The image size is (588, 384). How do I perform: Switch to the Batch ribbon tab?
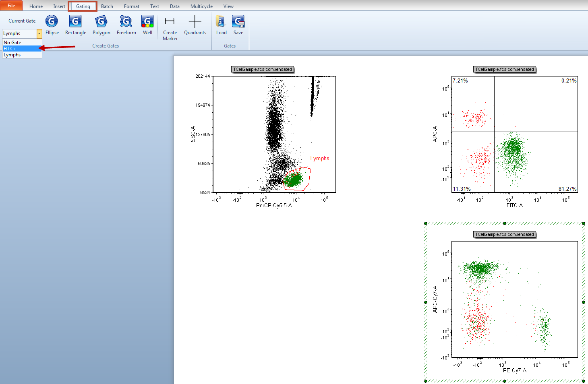(107, 6)
